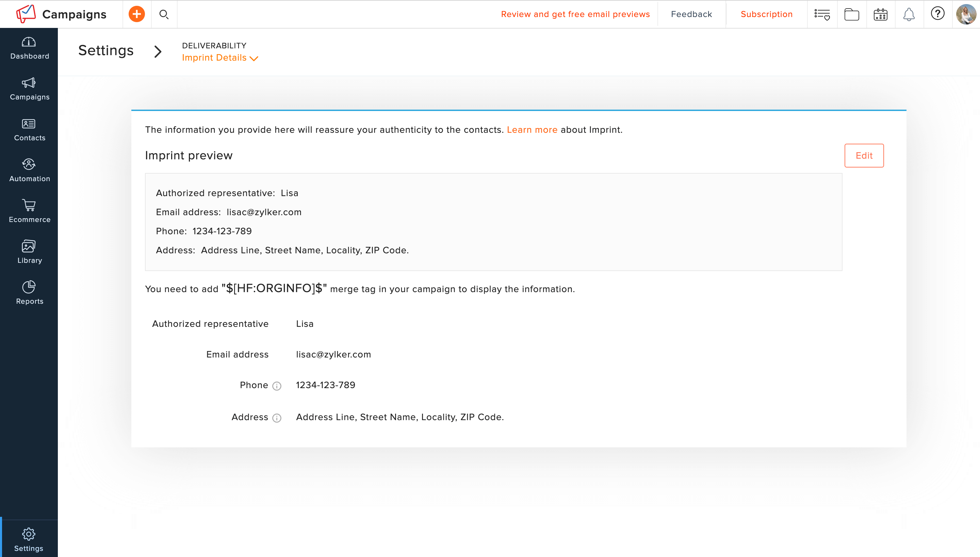
Task: Open the Feedback menu item
Action: click(x=691, y=14)
